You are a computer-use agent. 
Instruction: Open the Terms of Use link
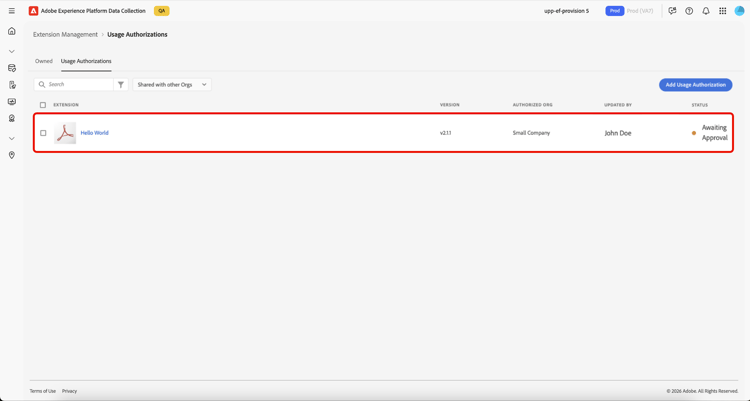pyautogui.click(x=43, y=391)
